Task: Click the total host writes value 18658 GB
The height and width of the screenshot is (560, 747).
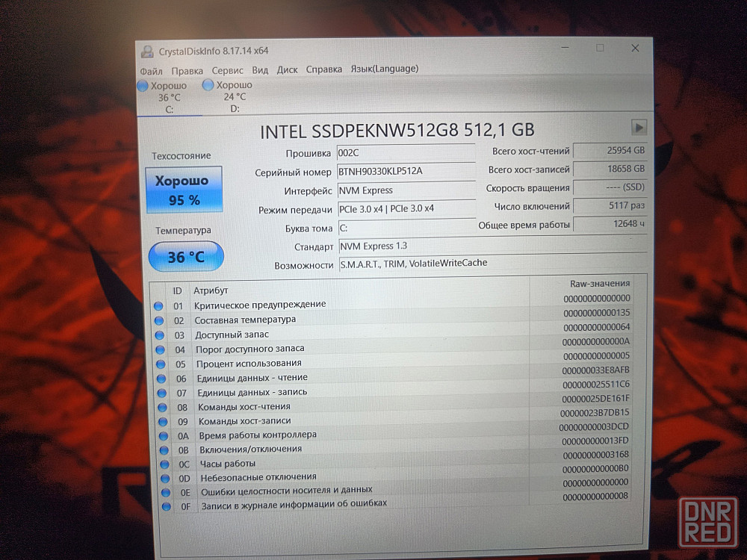Action: click(610, 169)
